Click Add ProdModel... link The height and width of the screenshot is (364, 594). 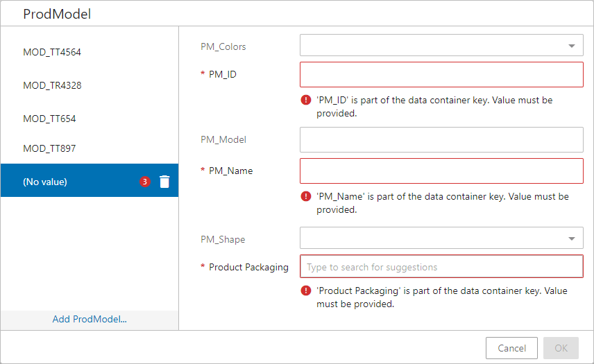[x=90, y=320]
